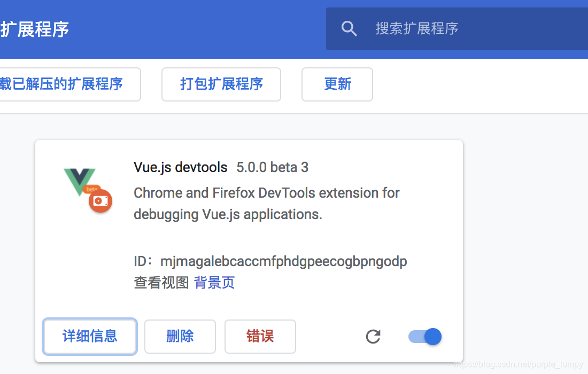Open 详细信息 for Vue.js devtools

click(90, 337)
